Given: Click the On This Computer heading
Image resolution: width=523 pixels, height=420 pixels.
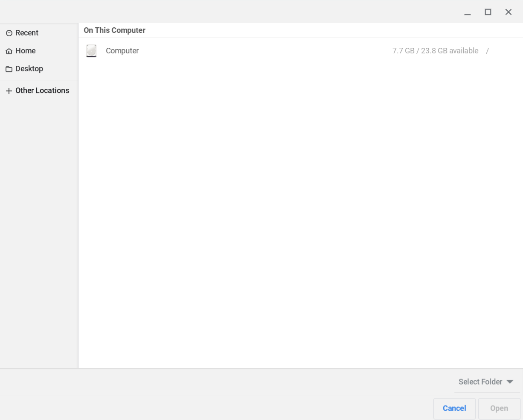Looking at the screenshot, I should coord(114,30).
